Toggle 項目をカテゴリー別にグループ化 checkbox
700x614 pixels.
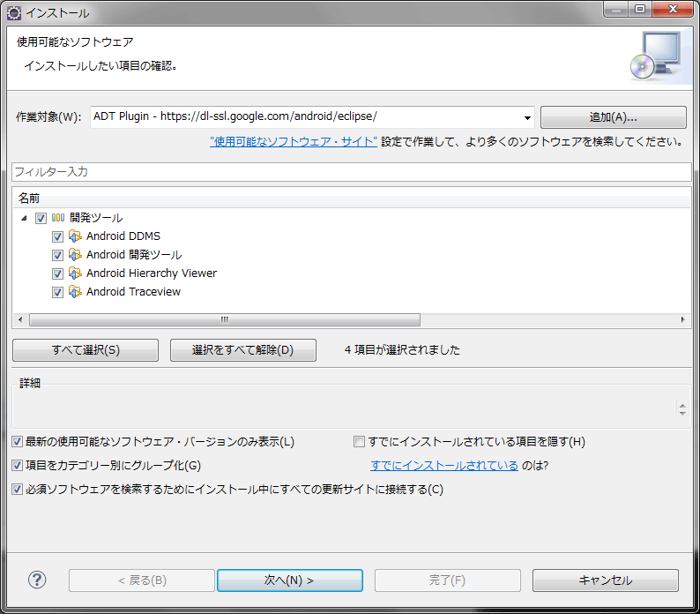click(x=17, y=465)
